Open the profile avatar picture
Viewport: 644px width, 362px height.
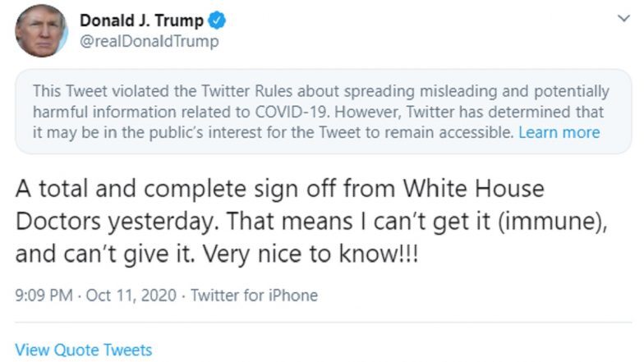(41, 31)
